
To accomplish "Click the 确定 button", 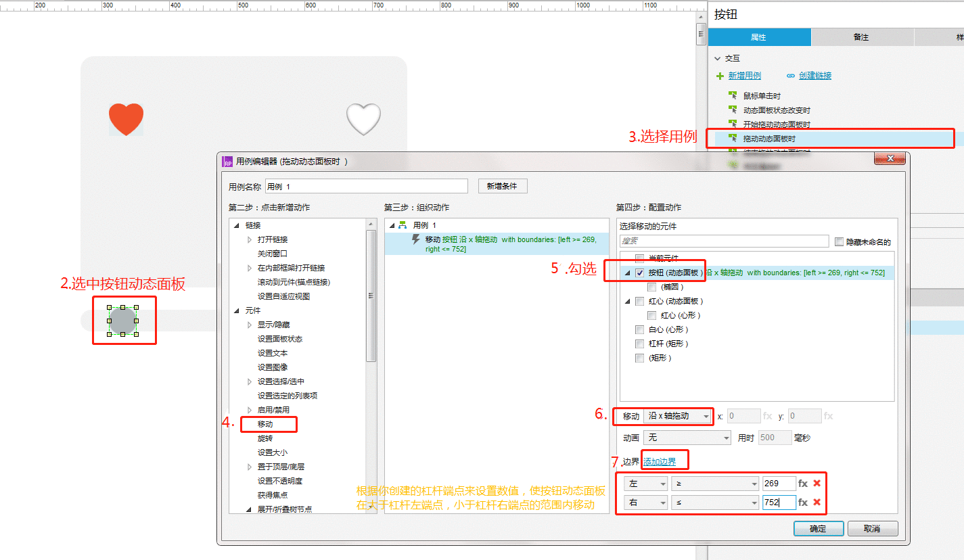I will click(x=819, y=529).
